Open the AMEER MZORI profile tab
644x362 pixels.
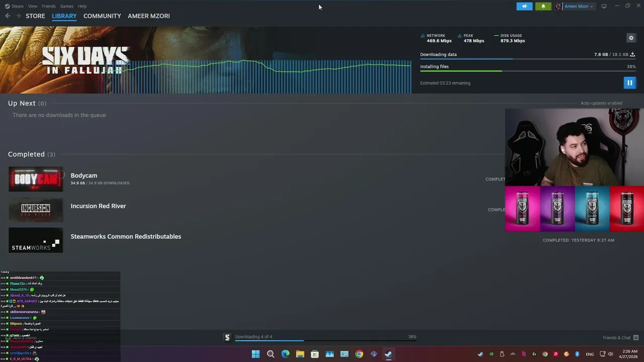coord(148,16)
